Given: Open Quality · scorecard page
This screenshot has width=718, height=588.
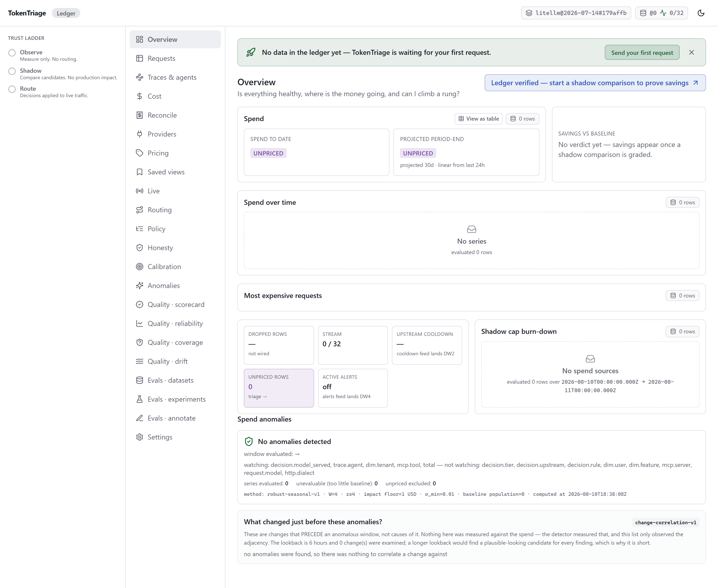Looking at the screenshot, I should click(175, 305).
